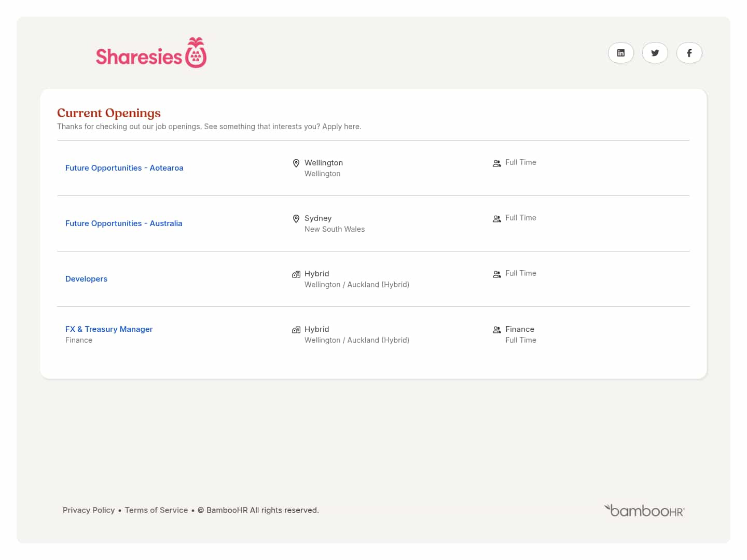Click the BambooHR logo in the footer

tap(644, 511)
